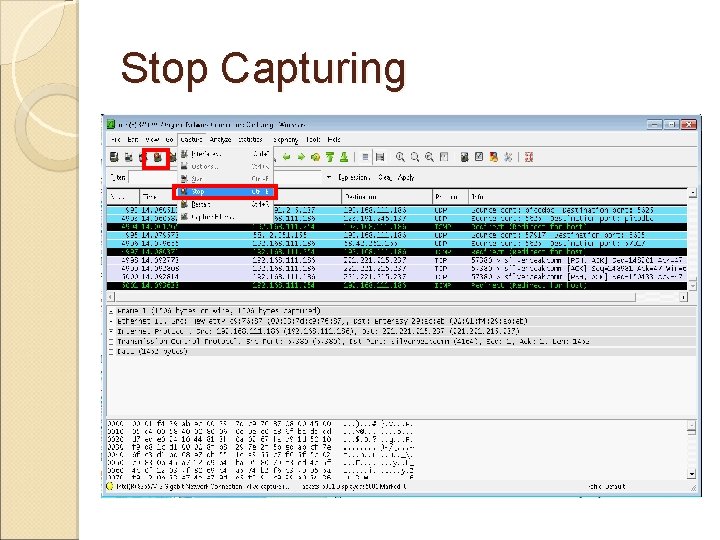Viewport: 720px width, 540px height.
Task: Sort by the Time column header
Action: tap(156, 197)
